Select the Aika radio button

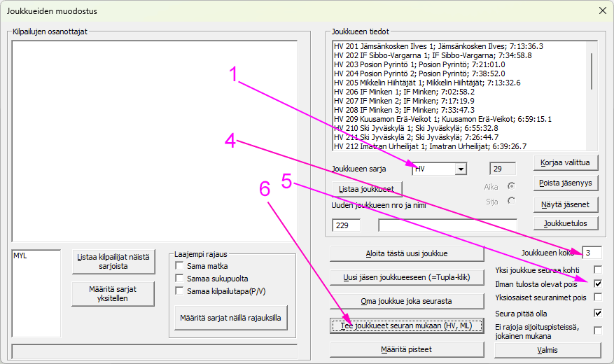511,186
